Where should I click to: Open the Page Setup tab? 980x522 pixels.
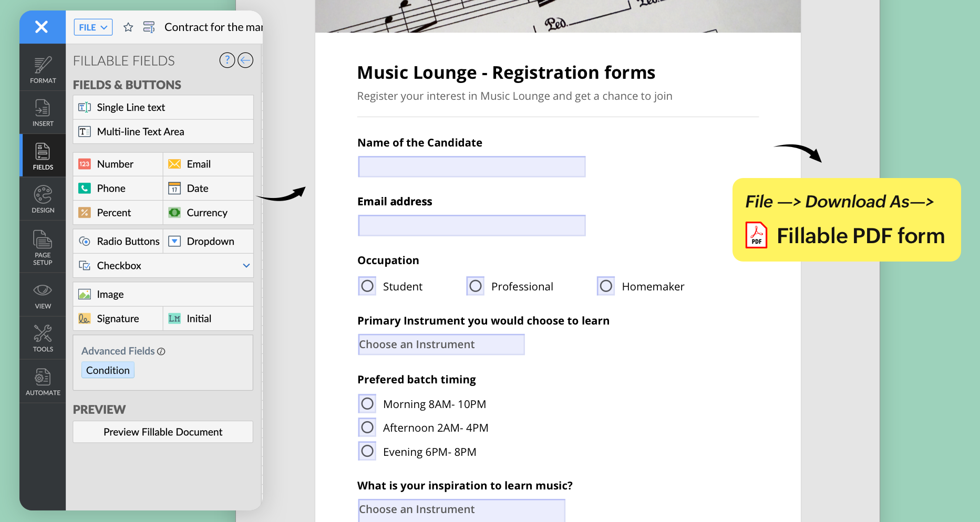pyautogui.click(x=43, y=247)
